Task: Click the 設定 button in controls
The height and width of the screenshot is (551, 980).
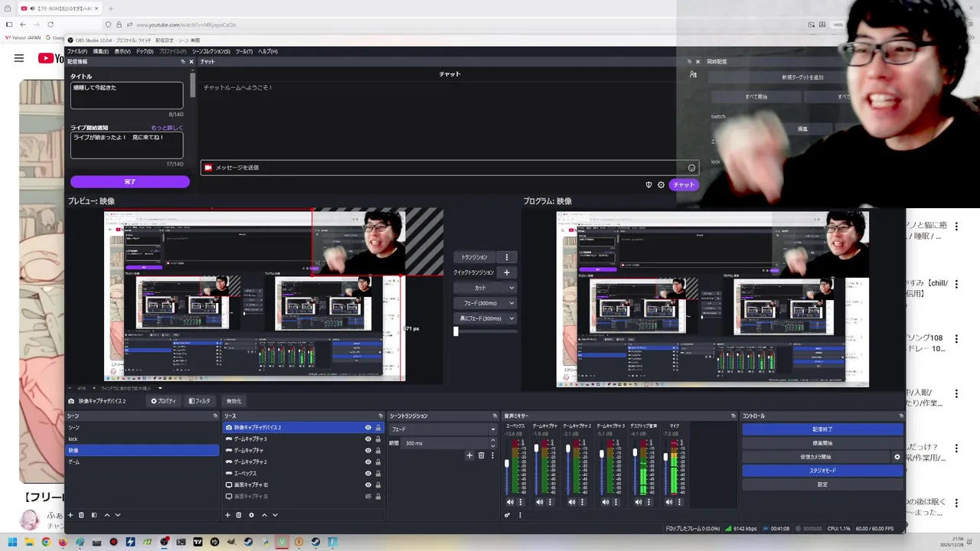Action: (x=823, y=484)
